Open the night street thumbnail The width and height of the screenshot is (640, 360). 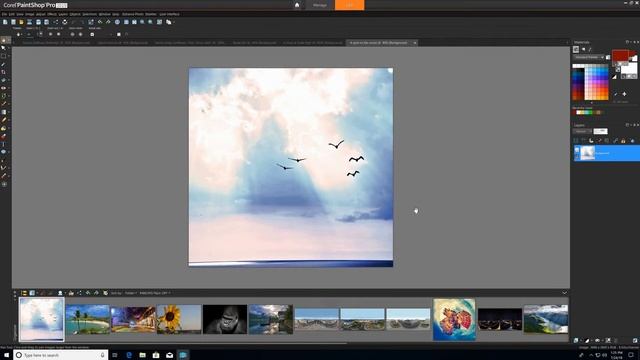click(133, 319)
